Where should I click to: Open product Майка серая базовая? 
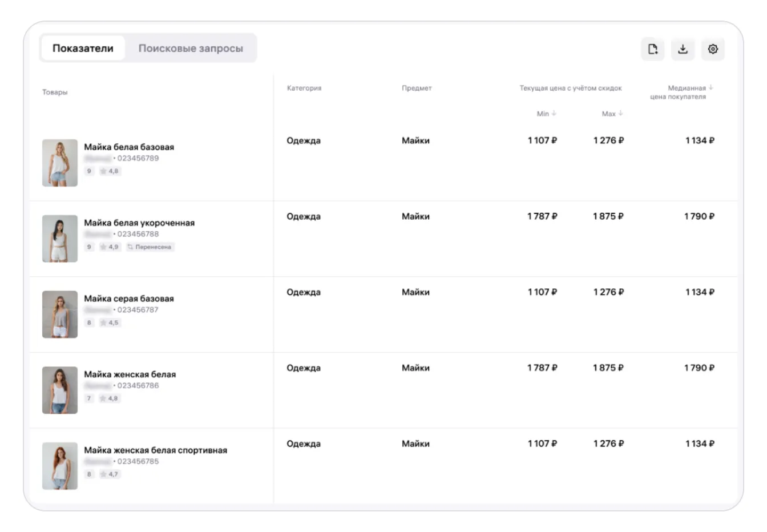(129, 299)
